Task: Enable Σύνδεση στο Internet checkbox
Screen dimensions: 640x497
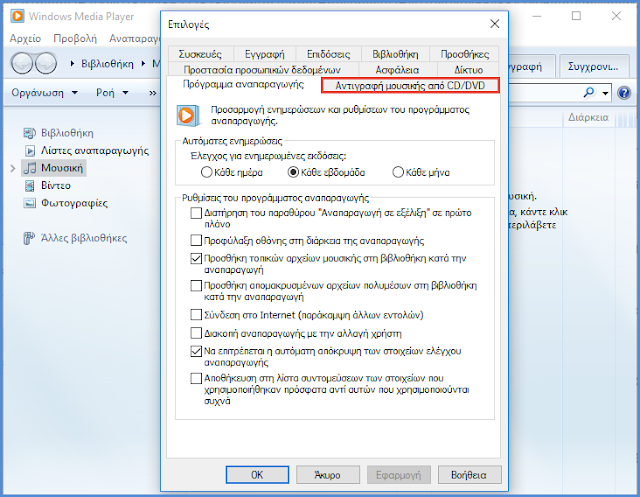Action: tap(196, 315)
